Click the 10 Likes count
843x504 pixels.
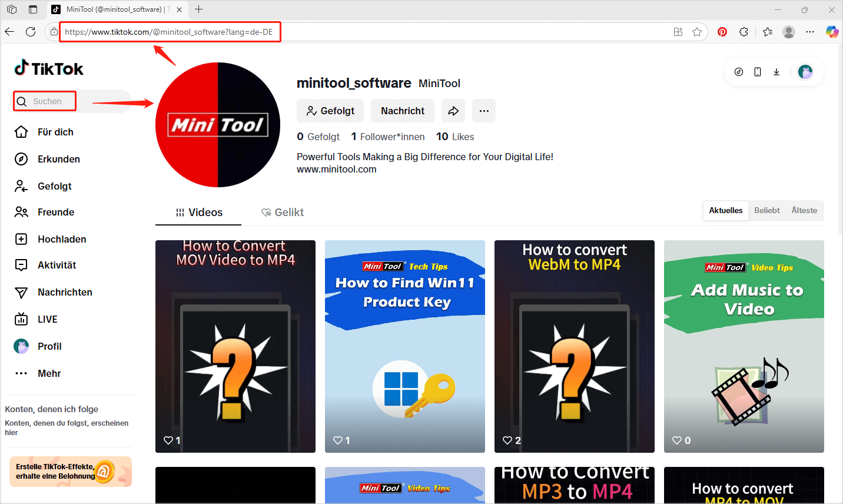pyautogui.click(x=455, y=137)
